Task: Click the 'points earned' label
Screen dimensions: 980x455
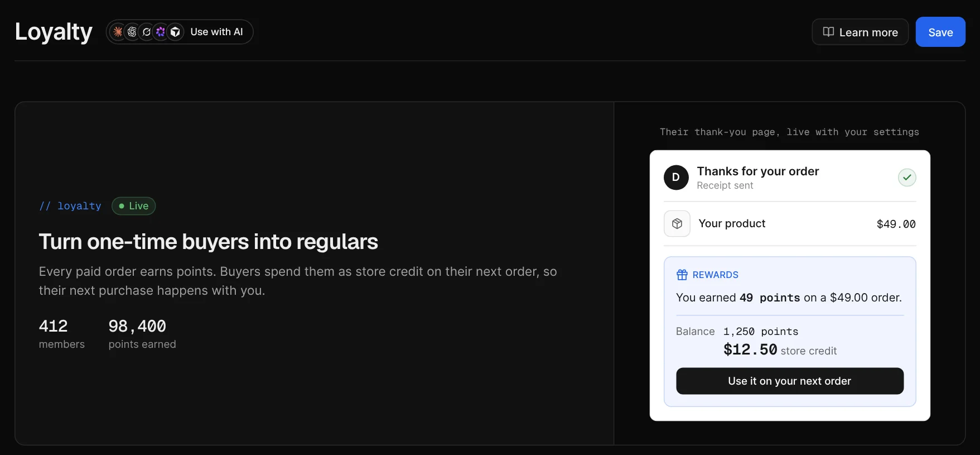Action: click(x=142, y=344)
